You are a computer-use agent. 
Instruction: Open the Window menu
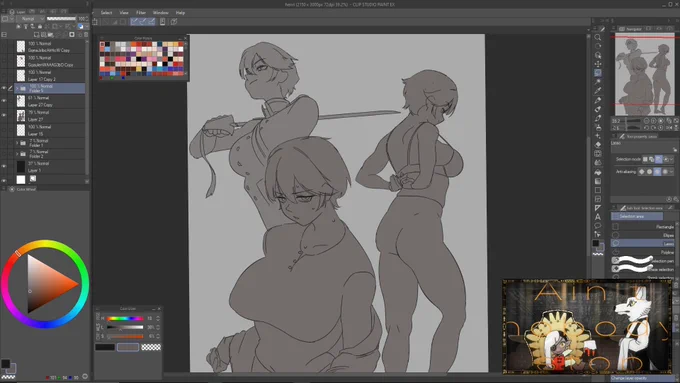click(160, 13)
